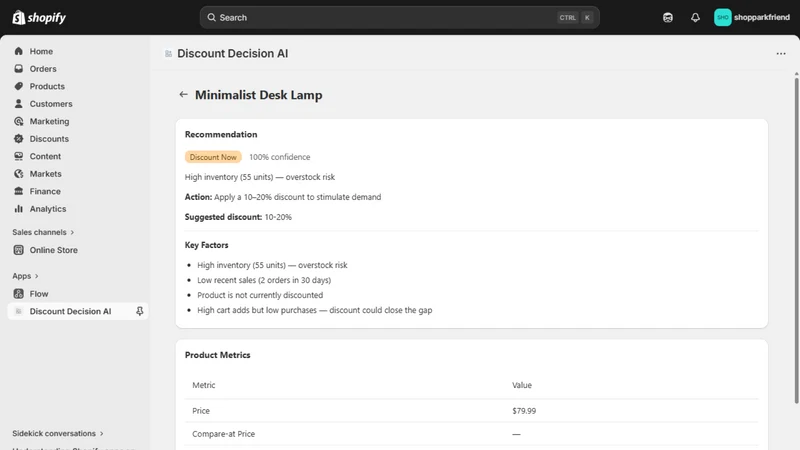Click the Discounts badge icon

(x=19, y=139)
